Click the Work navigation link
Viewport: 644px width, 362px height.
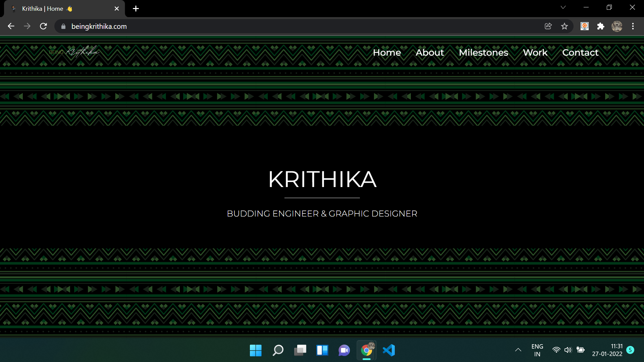pos(535,53)
